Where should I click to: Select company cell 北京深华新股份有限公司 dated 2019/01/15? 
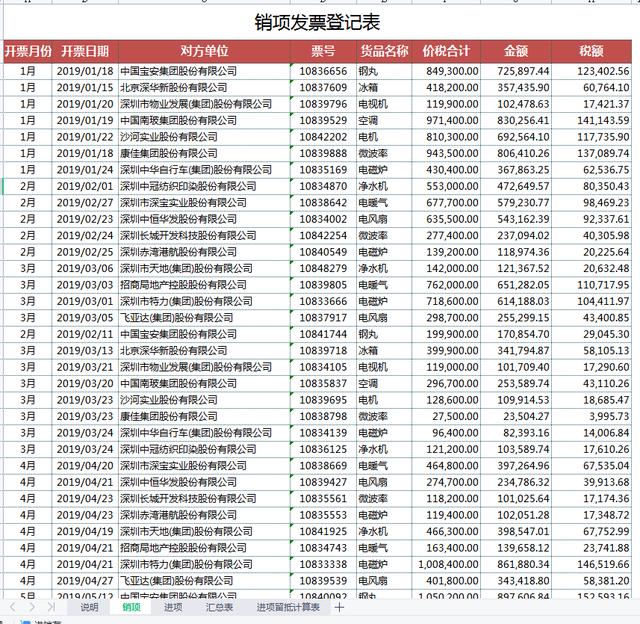coord(204,87)
